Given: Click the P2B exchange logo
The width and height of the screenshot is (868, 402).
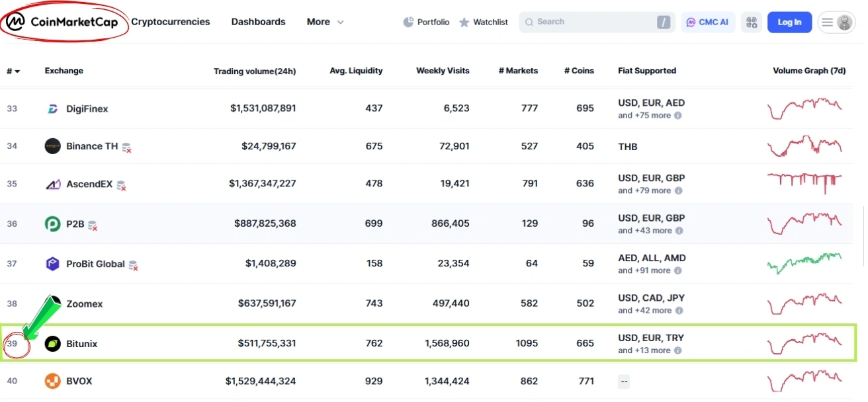Looking at the screenshot, I should 52,223.
